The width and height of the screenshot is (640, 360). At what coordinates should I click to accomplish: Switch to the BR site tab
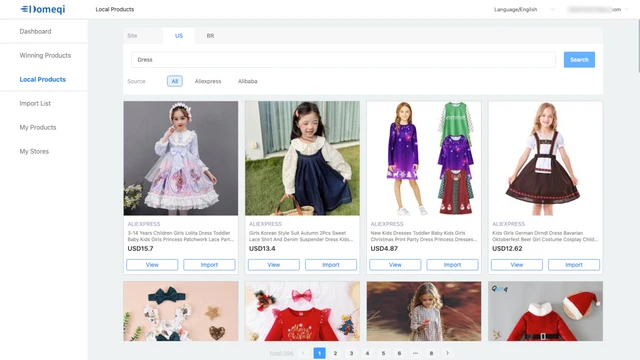(210, 36)
